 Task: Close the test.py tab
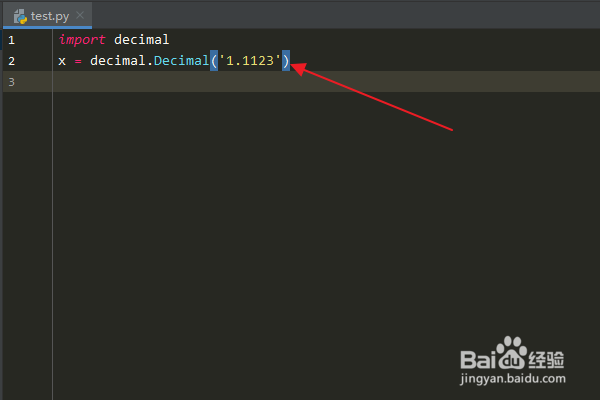80,15
